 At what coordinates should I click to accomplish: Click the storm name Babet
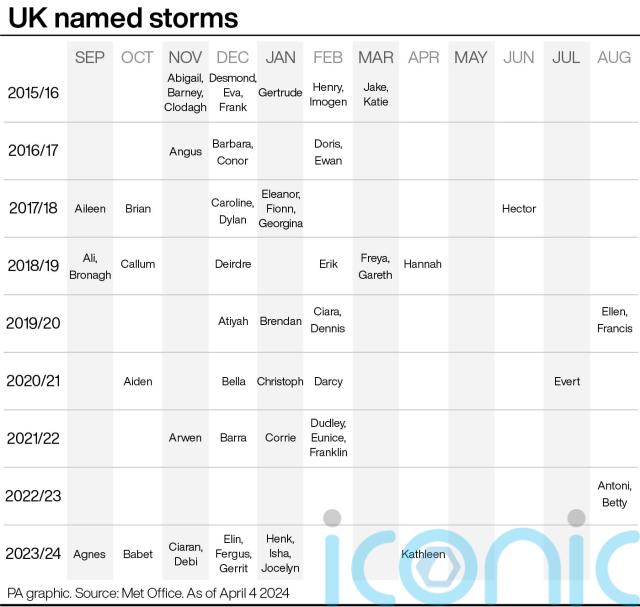138,554
